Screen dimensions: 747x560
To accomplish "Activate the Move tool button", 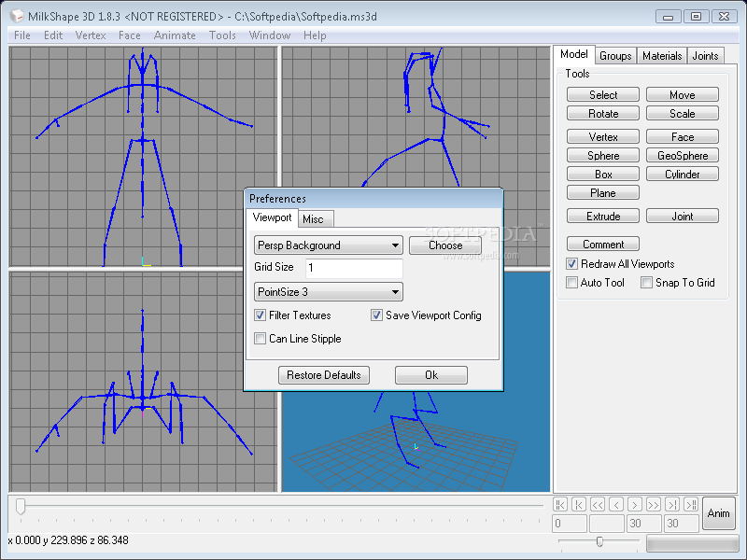I will 683,95.
